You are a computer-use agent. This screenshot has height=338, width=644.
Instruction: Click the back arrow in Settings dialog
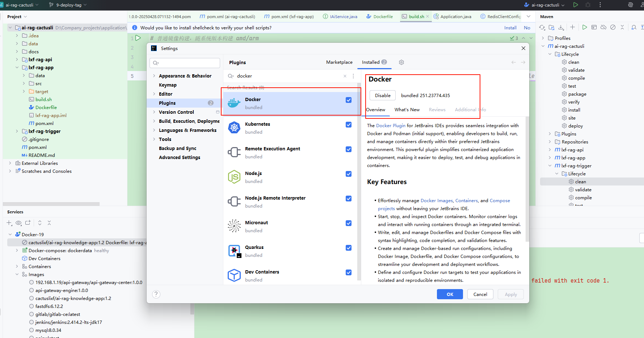[x=514, y=62]
